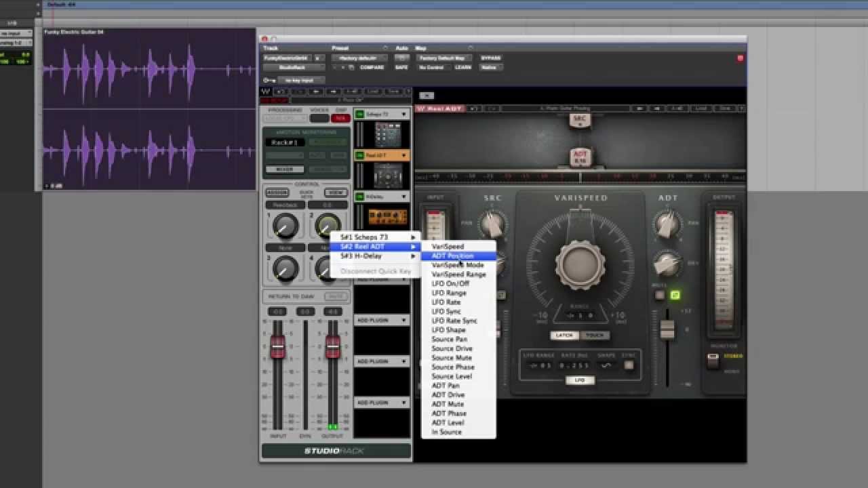
Task: Select Source Mute parameter
Action: tap(458, 358)
